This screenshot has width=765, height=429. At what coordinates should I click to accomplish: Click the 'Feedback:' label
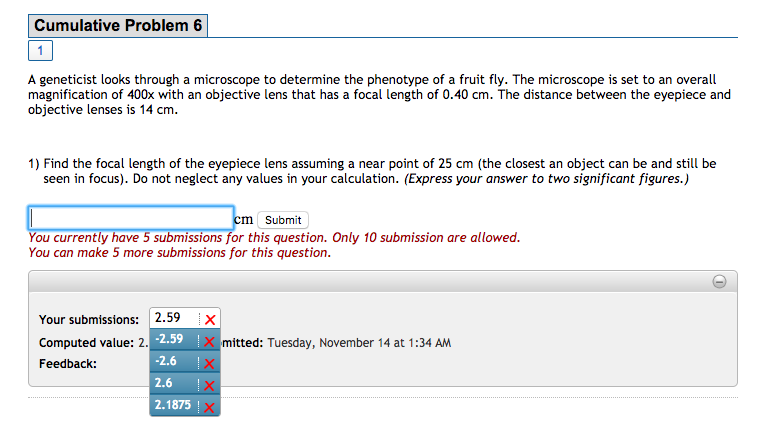point(68,364)
